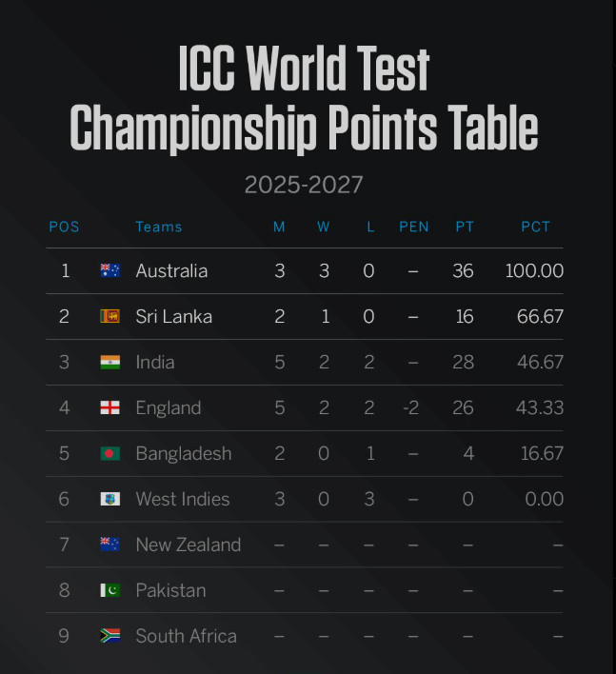
Task: Click the PEN column header
Action: click(x=414, y=227)
